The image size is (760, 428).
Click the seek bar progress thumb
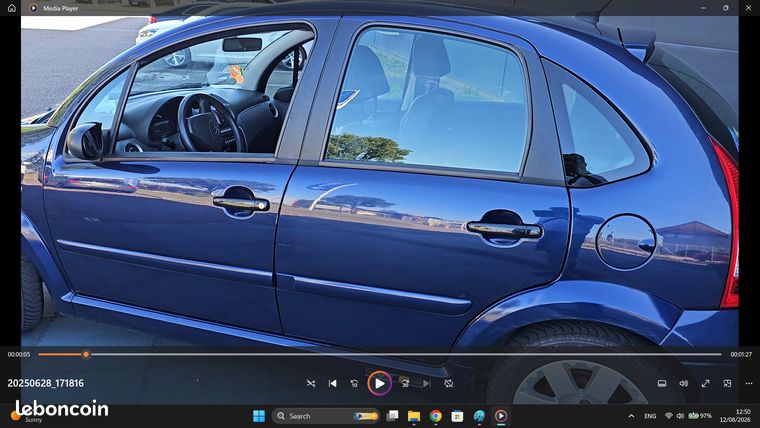click(x=86, y=354)
